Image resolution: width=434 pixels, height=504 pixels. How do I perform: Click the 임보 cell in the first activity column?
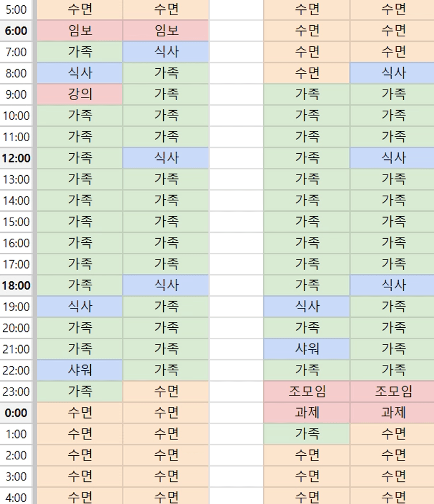pyautogui.click(x=80, y=31)
